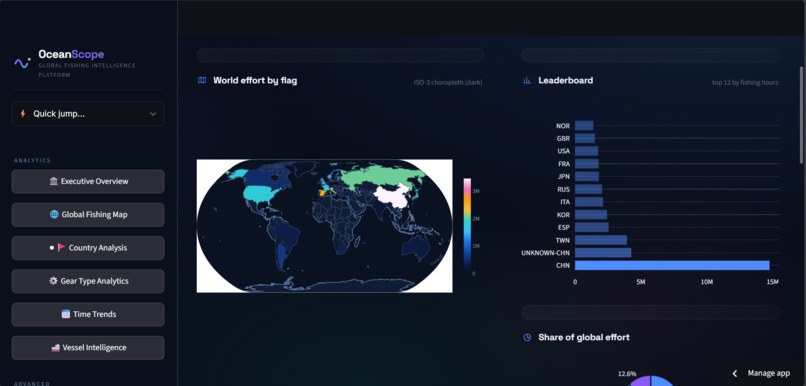The width and height of the screenshot is (806, 386).
Task: Click the pie icon beside Share of global effort
Action: 527,337
